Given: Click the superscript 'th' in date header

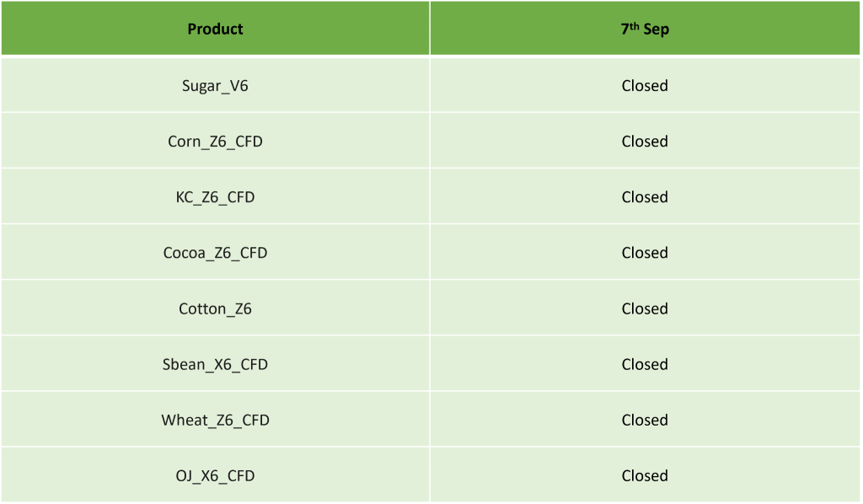Looking at the screenshot, I should point(635,26).
